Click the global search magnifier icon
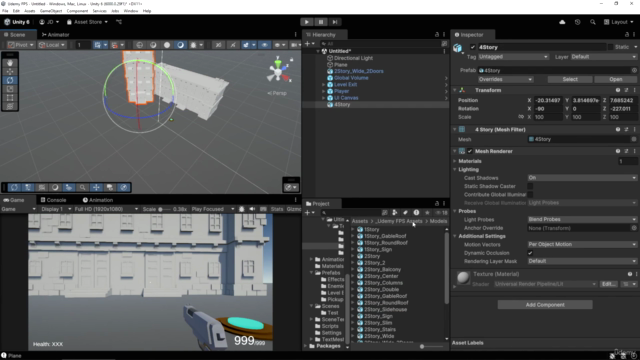 [592, 22]
